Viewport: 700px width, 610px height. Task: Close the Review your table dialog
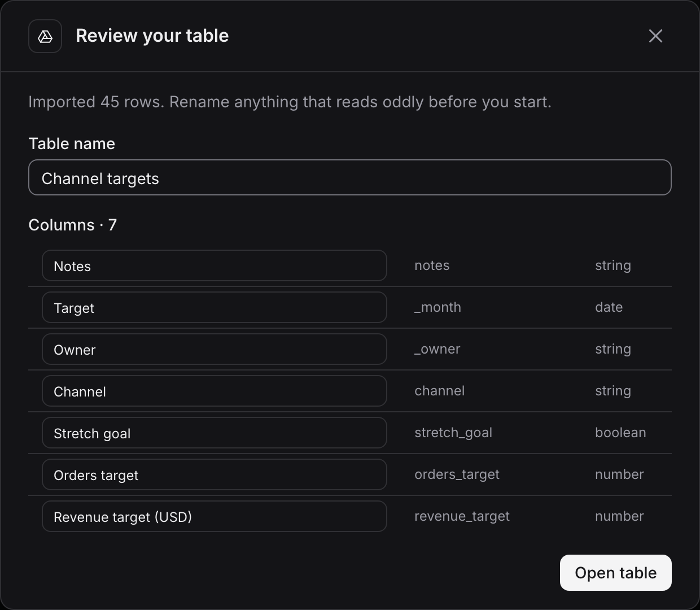coord(655,36)
